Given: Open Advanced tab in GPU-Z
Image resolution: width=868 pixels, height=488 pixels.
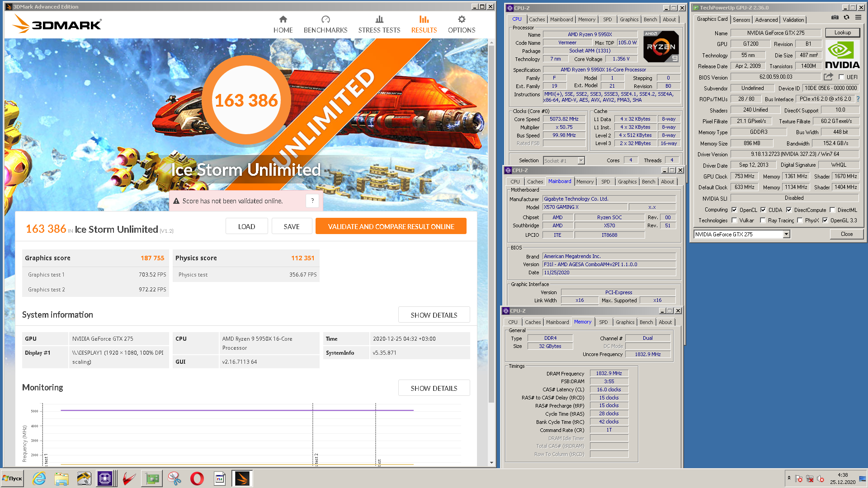Looking at the screenshot, I should point(766,19).
